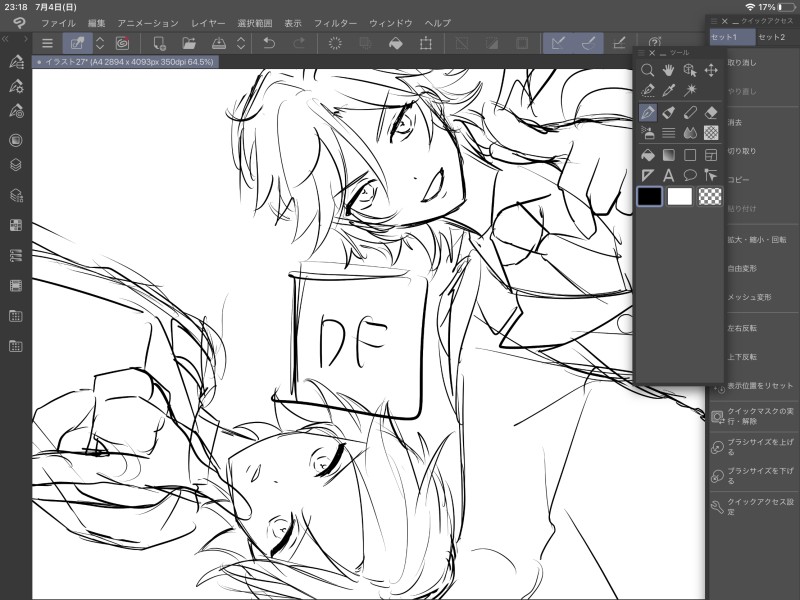Select the Eyedropper tool
This screenshot has height=600, width=800.
tap(668, 90)
